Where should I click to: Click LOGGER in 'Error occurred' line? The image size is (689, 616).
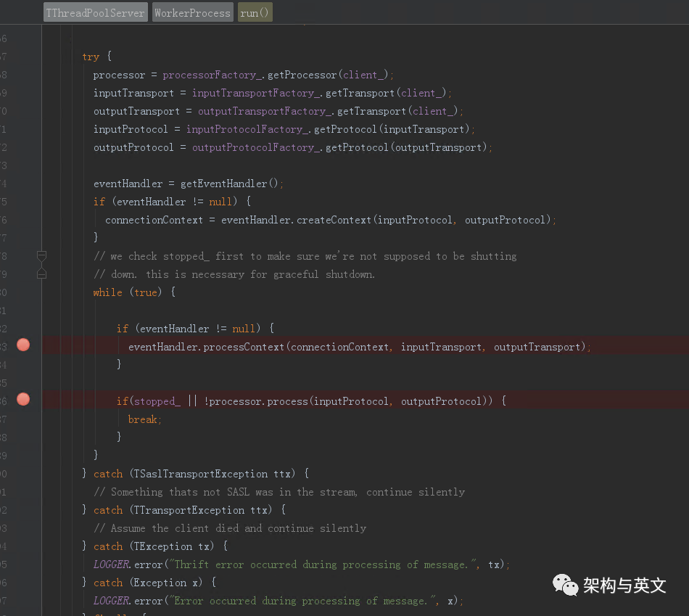[112, 601]
